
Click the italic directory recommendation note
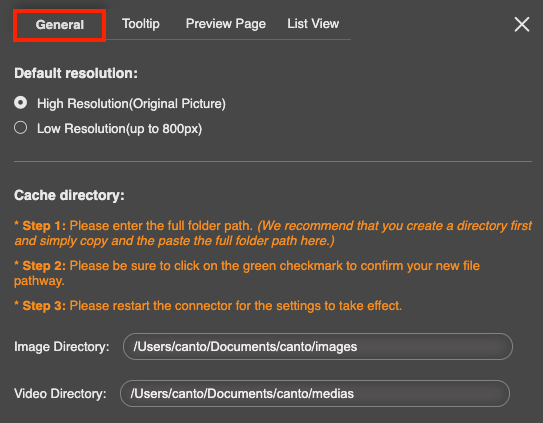273,233
